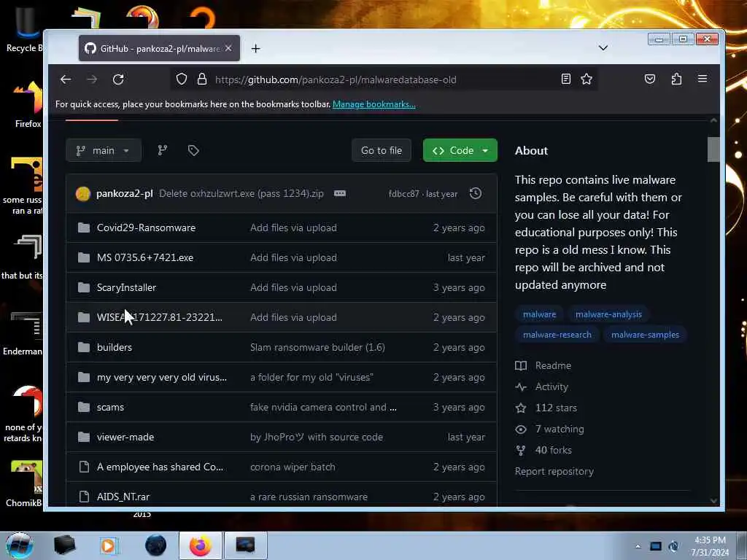List all tabs with the chevron
Image resolution: width=747 pixels, height=560 pixels.
point(603,48)
